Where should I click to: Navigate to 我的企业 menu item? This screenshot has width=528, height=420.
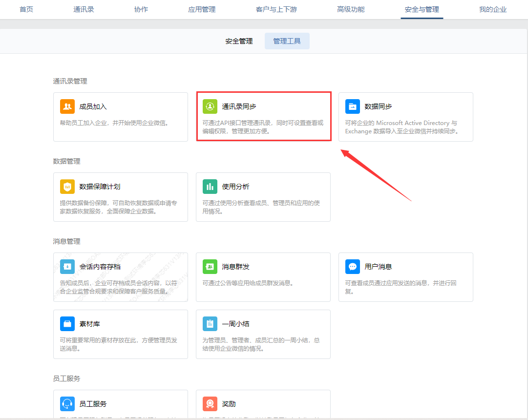point(493,9)
